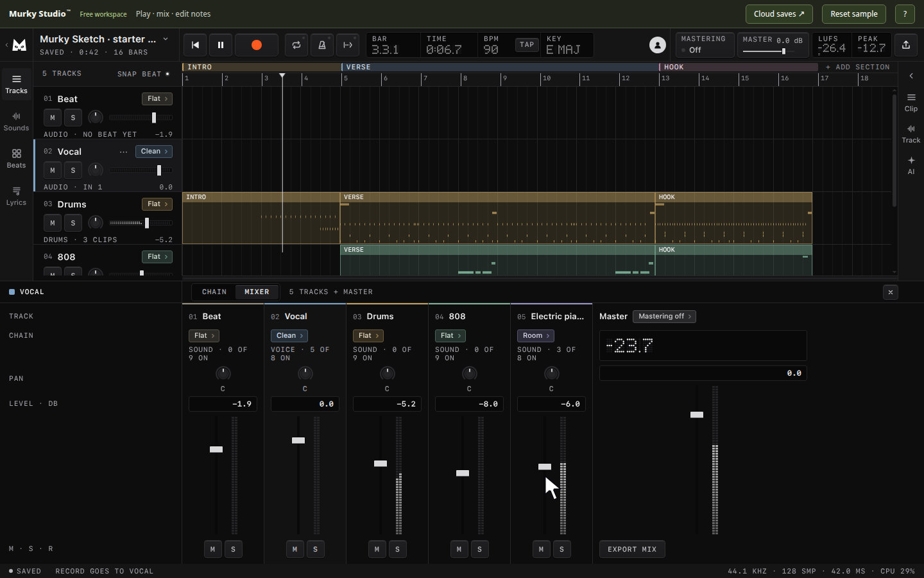The image size is (924, 578).
Task: Toggle the loop playback icon
Action: click(296, 45)
